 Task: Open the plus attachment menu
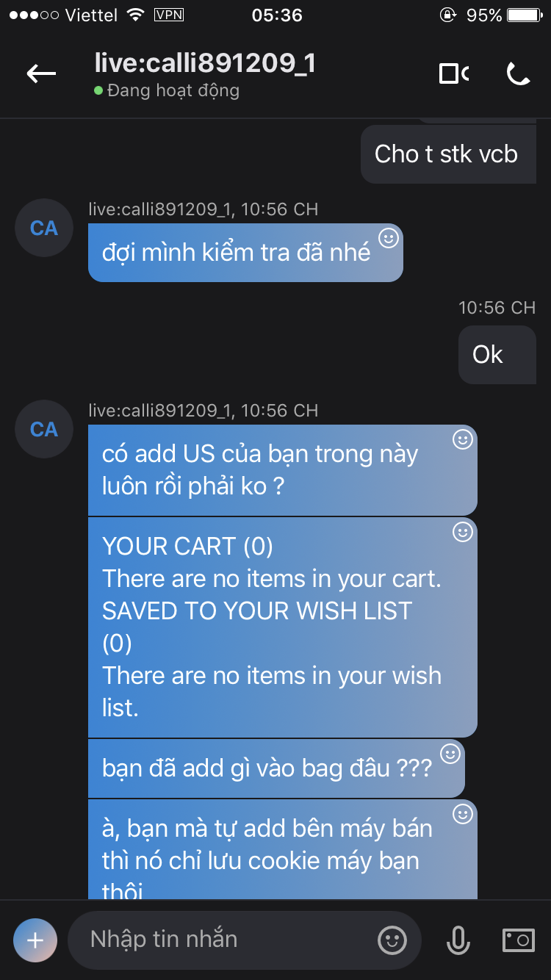(35, 940)
